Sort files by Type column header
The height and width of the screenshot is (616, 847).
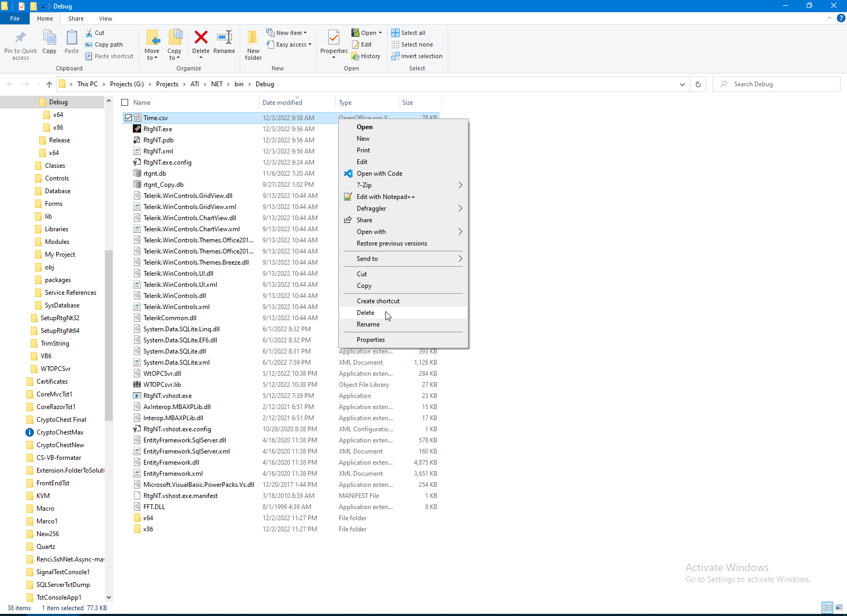(x=367, y=103)
